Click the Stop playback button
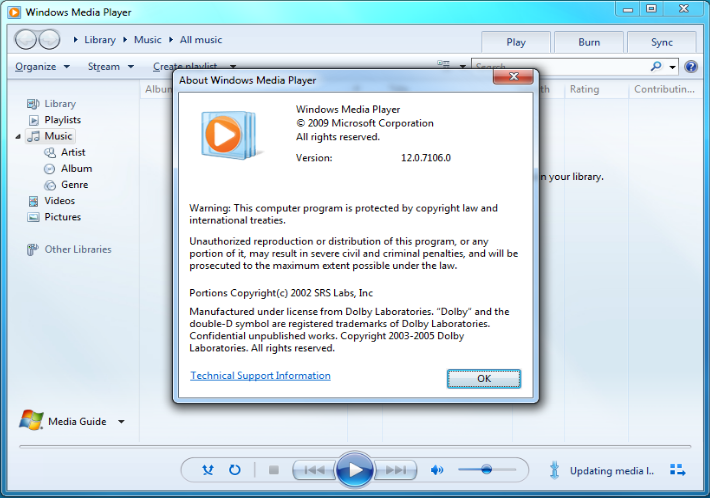This screenshot has height=498, width=710. 273,470
